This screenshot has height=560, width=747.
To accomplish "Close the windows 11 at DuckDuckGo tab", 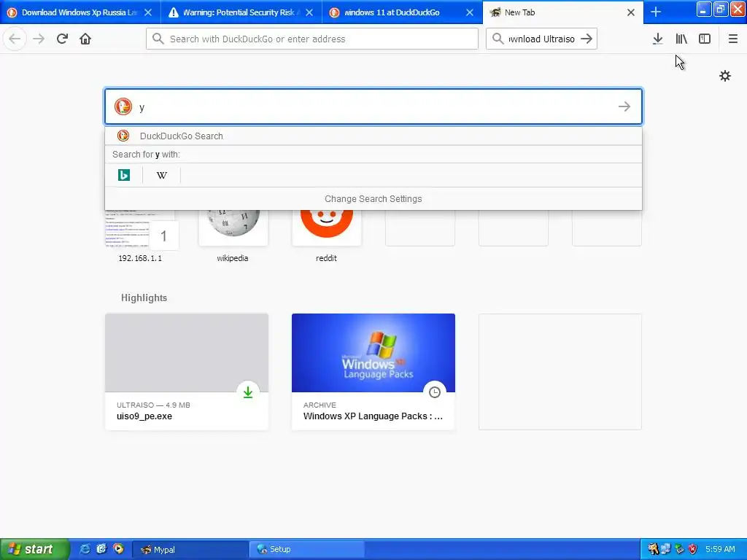I will pos(470,12).
